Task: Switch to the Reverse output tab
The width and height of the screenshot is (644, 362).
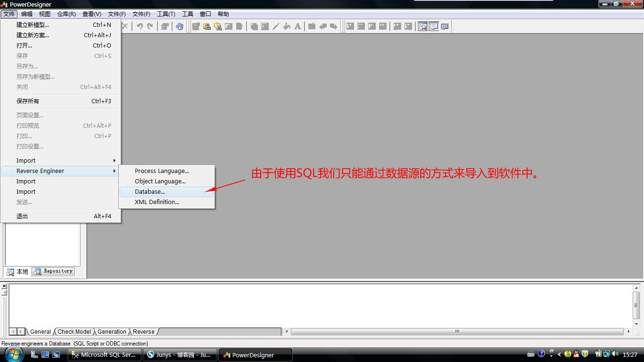Action: 143,332
